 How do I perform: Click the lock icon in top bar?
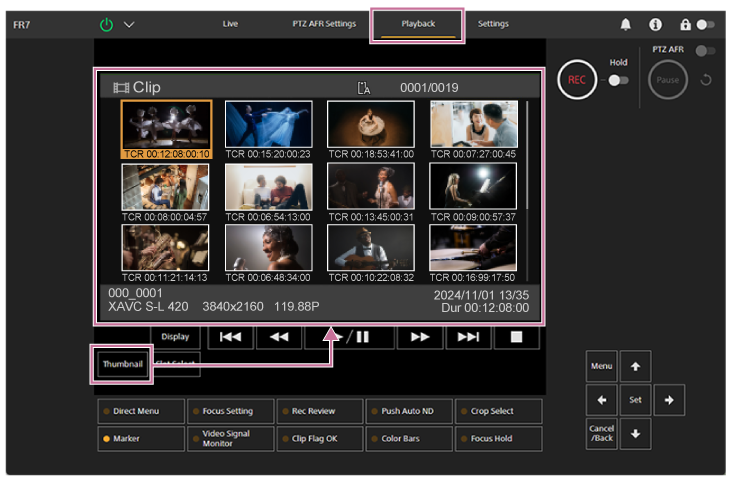tap(684, 24)
